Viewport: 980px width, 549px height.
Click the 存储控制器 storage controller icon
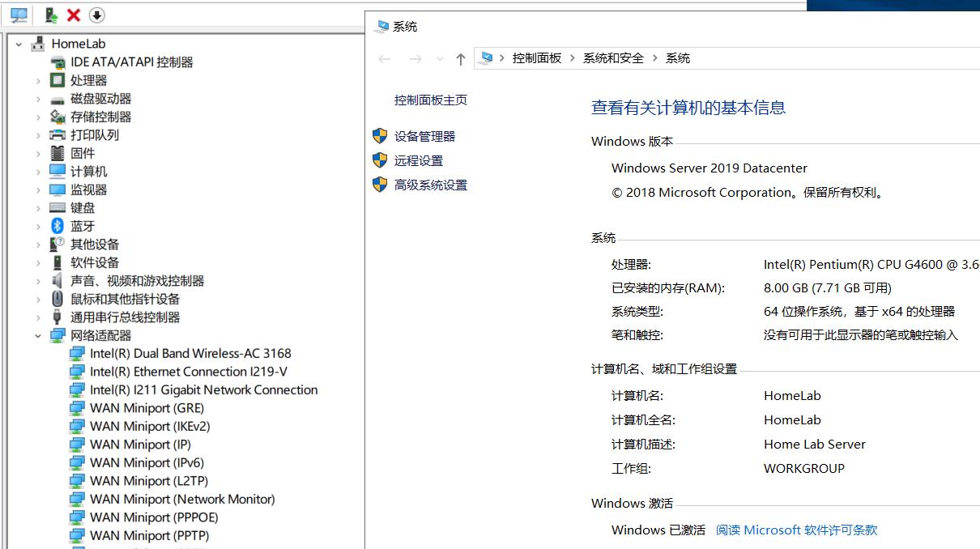pyautogui.click(x=58, y=117)
